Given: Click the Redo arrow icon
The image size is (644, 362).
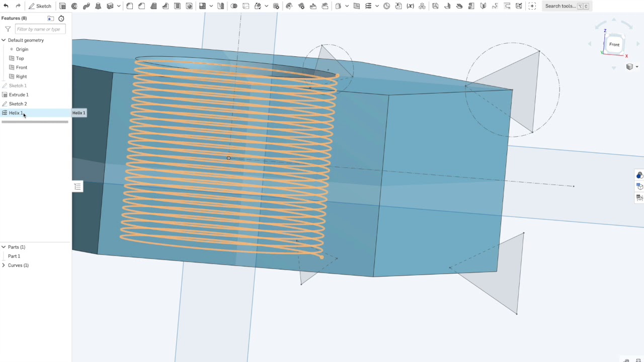Looking at the screenshot, I should [18, 6].
